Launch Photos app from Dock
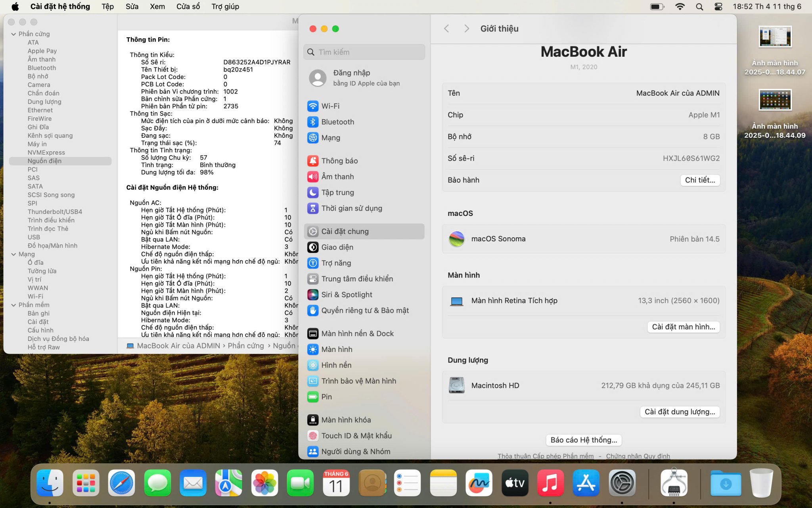Viewport: 812px width, 508px height. [x=264, y=483]
